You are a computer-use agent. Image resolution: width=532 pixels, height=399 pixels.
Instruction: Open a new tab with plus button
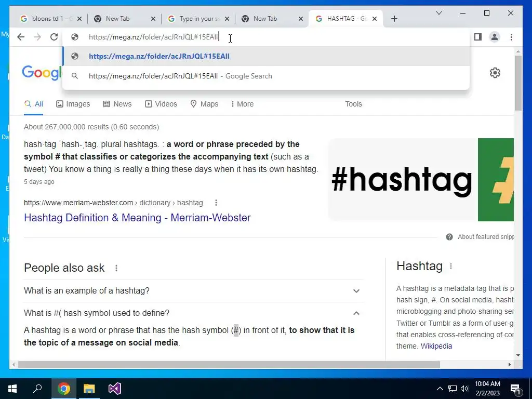(x=394, y=19)
